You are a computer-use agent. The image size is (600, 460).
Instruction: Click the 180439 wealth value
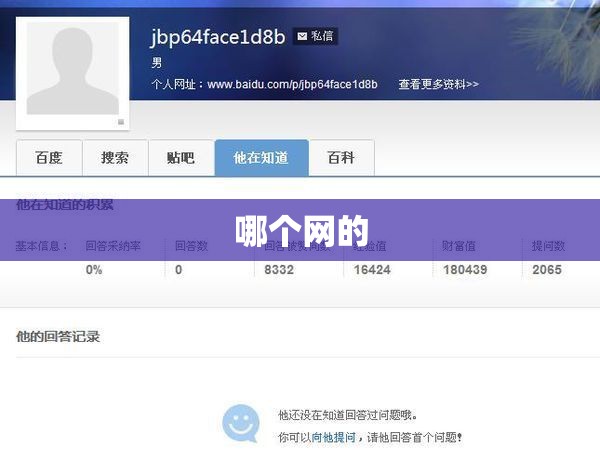[465, 270]
